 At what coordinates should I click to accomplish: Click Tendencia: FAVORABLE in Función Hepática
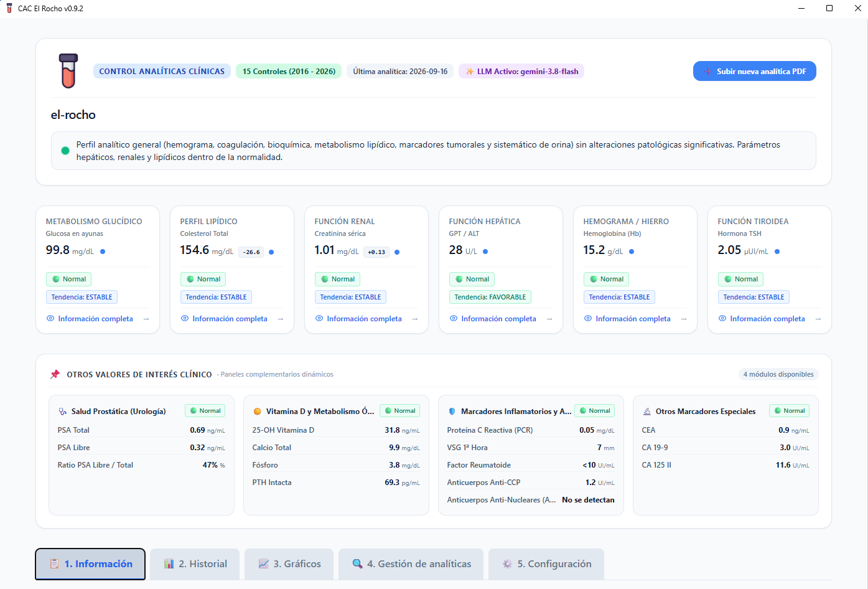point(490,297)
